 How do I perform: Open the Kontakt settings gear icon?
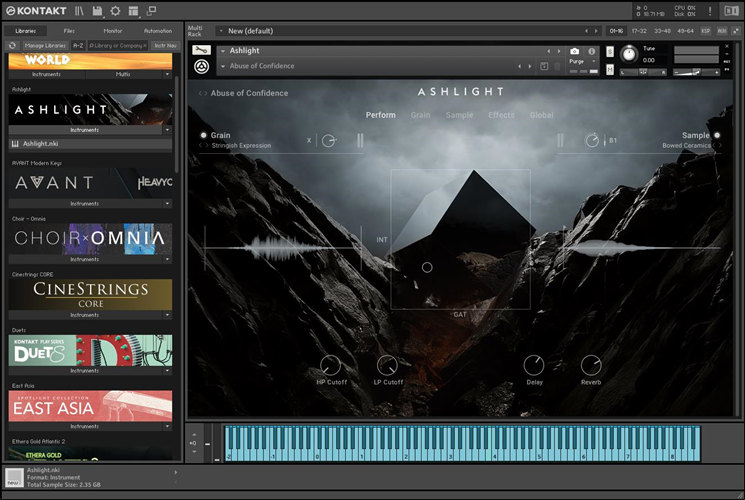click(115, 11)
